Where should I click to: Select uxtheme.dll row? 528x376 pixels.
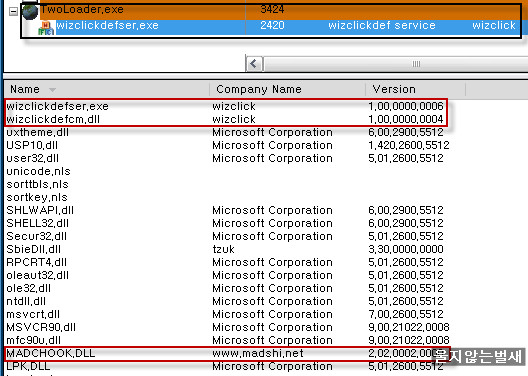pyautogui.click(x=226, y=132)
